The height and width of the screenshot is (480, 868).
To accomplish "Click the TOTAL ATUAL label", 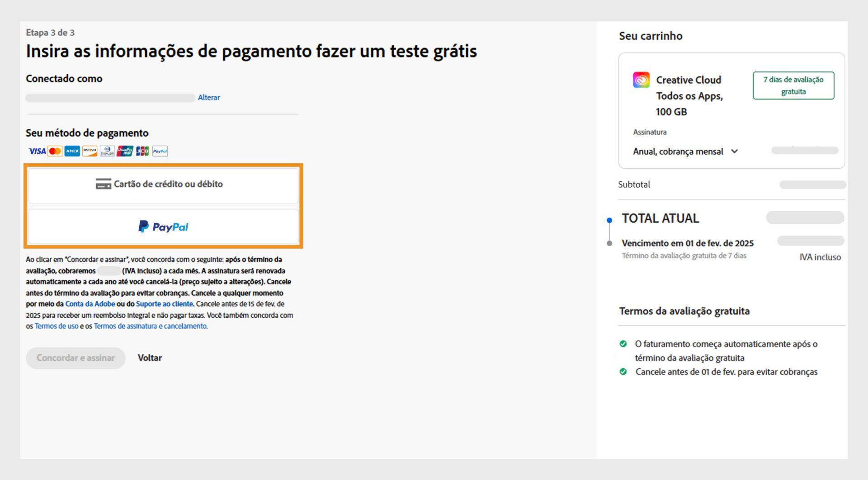I will point(660,219).
